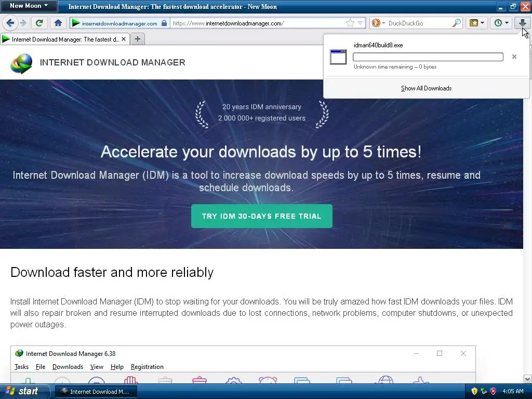Minimize the New Moon browser window

pyautogui.click(x=500, y=6)
